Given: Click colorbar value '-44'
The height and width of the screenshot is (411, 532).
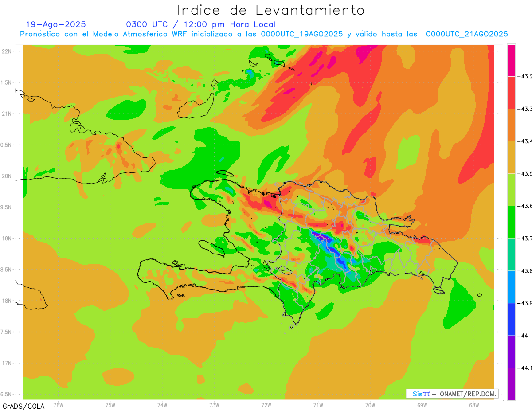Looking at the screenshot, I should (x=523, y=336).
